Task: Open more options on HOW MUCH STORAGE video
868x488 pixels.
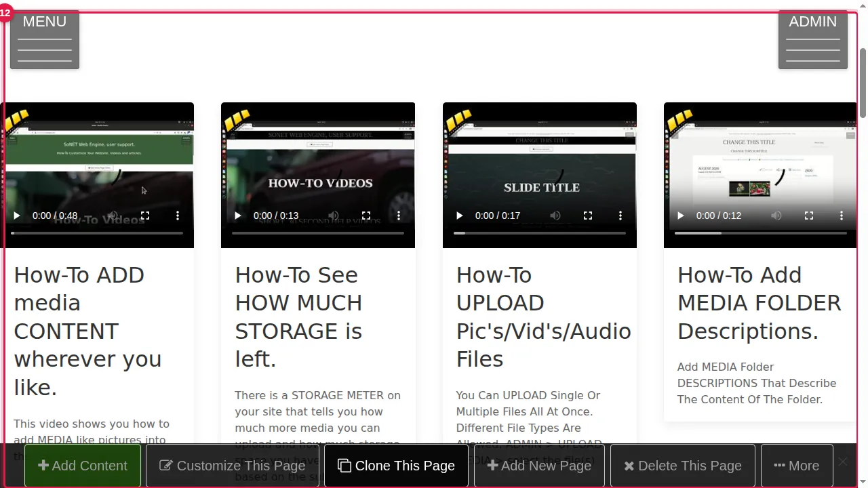Action: click(x=399, y=216)
